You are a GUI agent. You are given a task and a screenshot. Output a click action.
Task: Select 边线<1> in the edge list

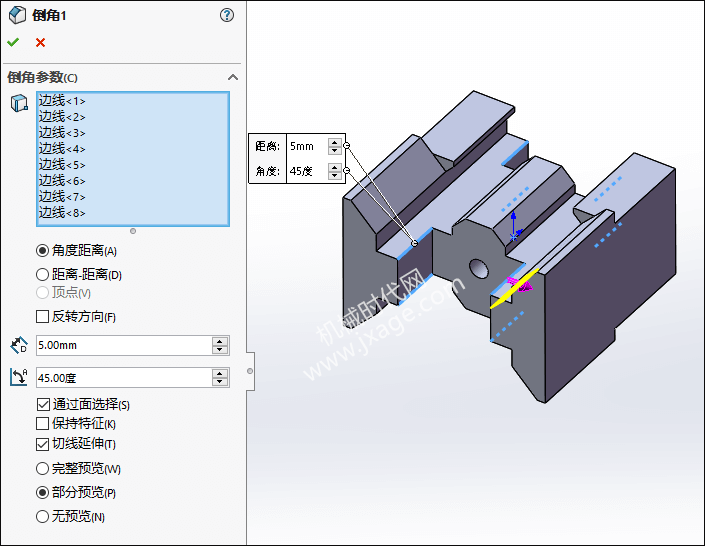[x=62, y=100]
